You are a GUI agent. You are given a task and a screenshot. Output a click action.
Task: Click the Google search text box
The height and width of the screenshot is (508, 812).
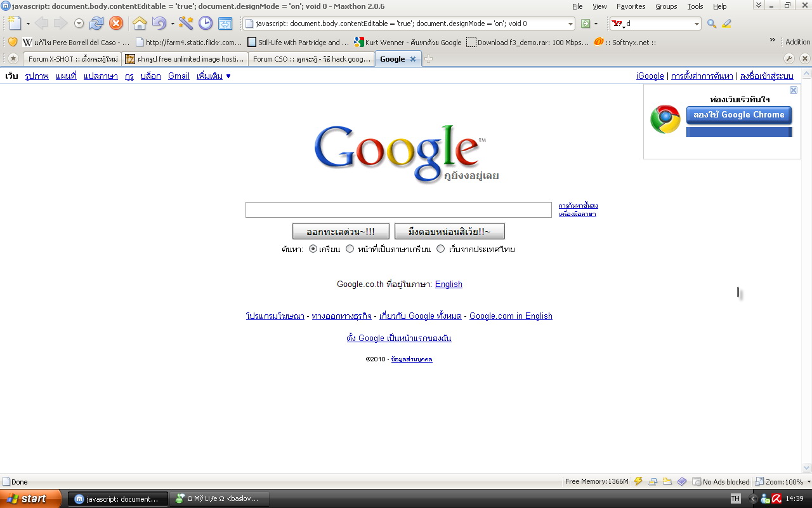pos(398,210)
